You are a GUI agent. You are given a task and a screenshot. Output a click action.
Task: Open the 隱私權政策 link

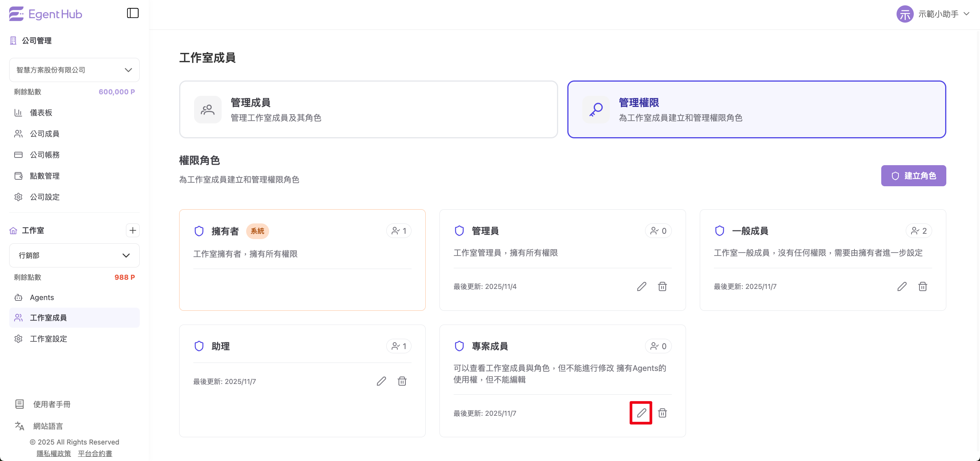point(54,453)
